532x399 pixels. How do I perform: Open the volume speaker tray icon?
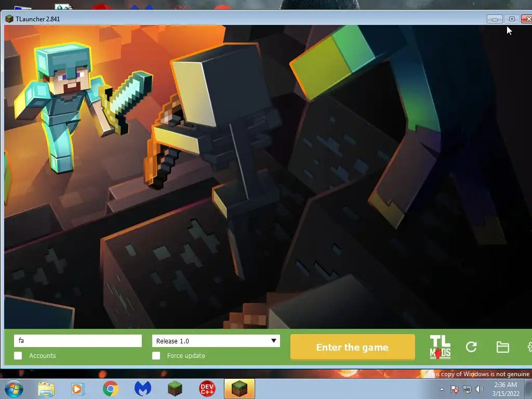click(x=480, y=389)
